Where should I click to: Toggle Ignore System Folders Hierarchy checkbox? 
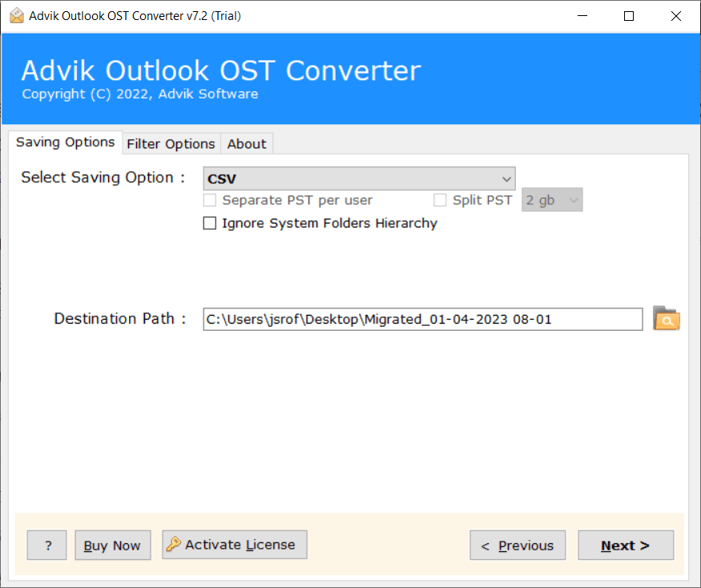tap(210, 224)
